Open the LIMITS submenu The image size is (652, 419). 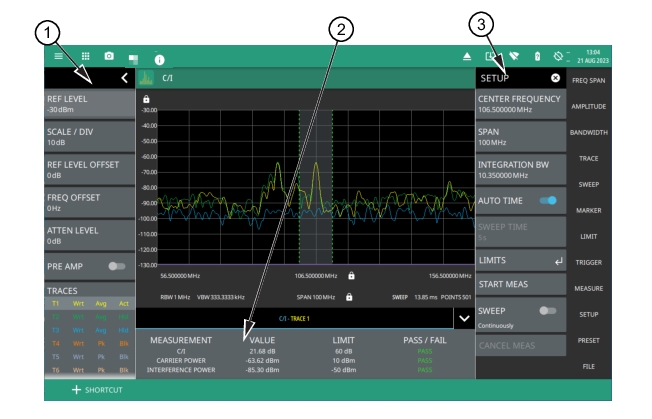tap(519, 260)
